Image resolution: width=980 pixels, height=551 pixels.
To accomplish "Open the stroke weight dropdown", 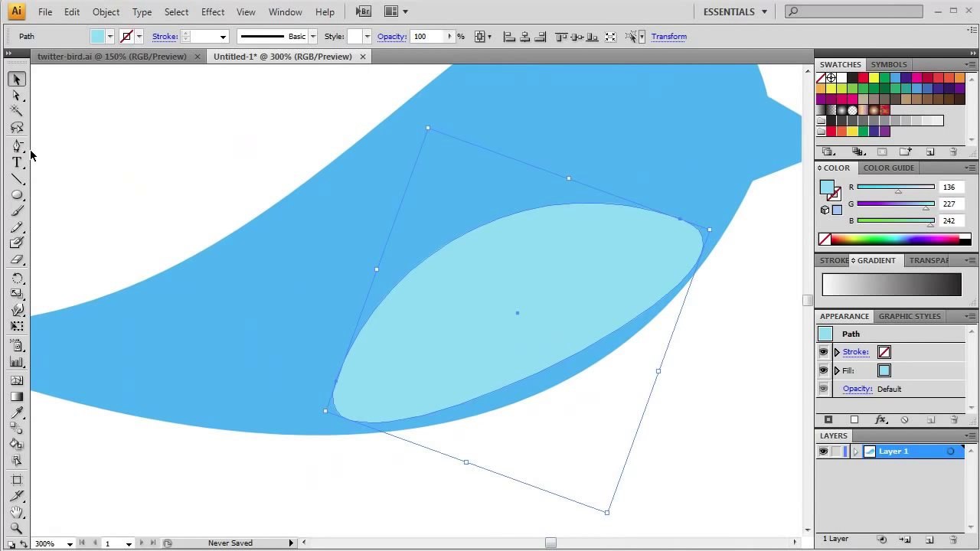I will point(223,37).
